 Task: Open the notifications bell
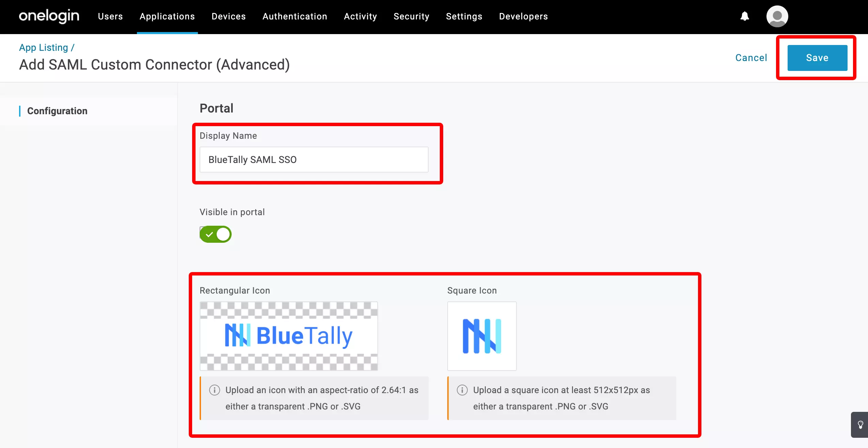tap(745, 16)
